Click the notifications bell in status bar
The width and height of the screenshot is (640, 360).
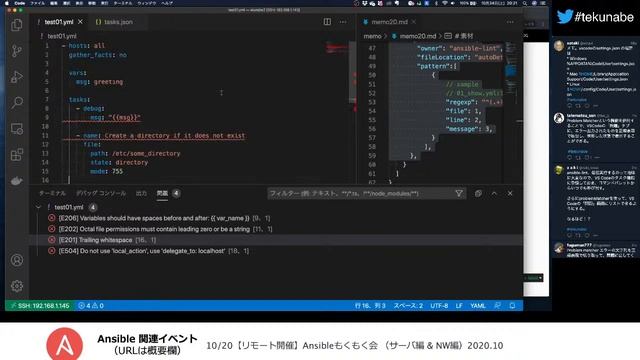click(512, 305)
